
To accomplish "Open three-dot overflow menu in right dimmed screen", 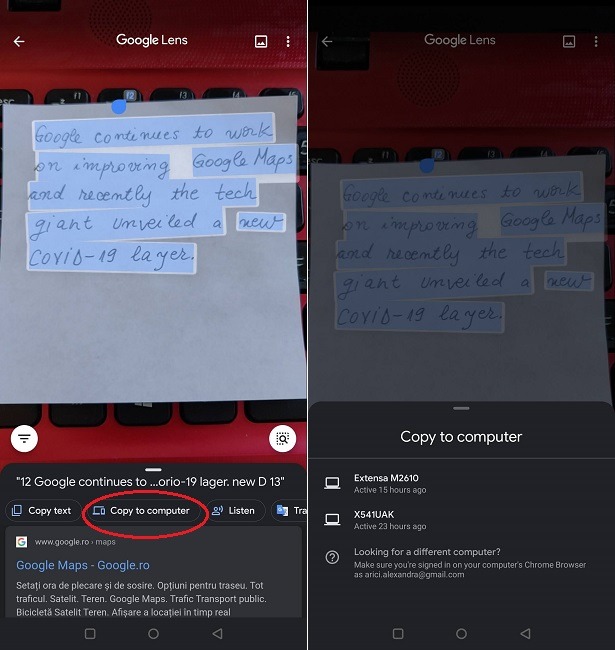I will 596,41.
